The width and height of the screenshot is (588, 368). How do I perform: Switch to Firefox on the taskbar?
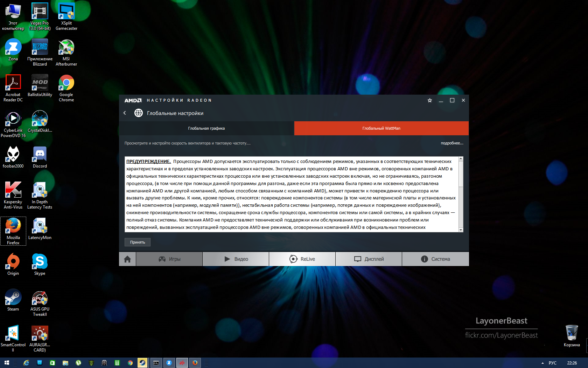pos(195,363)
